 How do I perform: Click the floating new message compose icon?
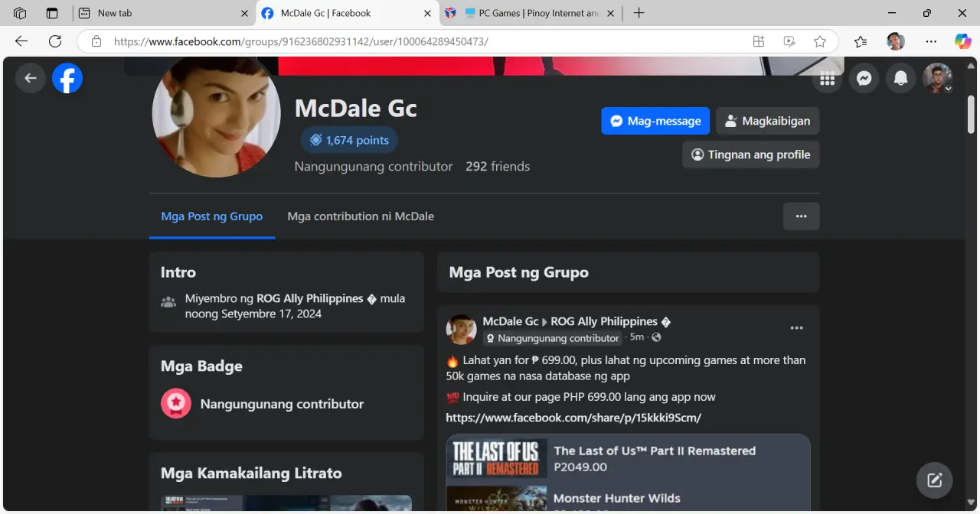click(934, 480)
